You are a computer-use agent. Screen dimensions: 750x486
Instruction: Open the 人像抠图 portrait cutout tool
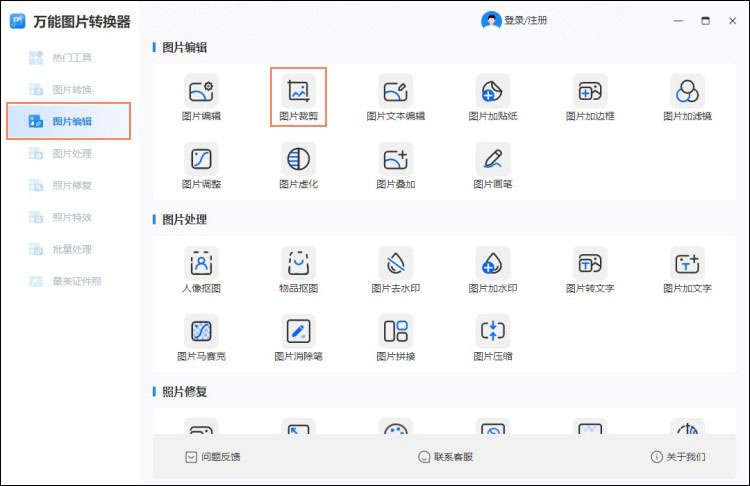[201, 264]
